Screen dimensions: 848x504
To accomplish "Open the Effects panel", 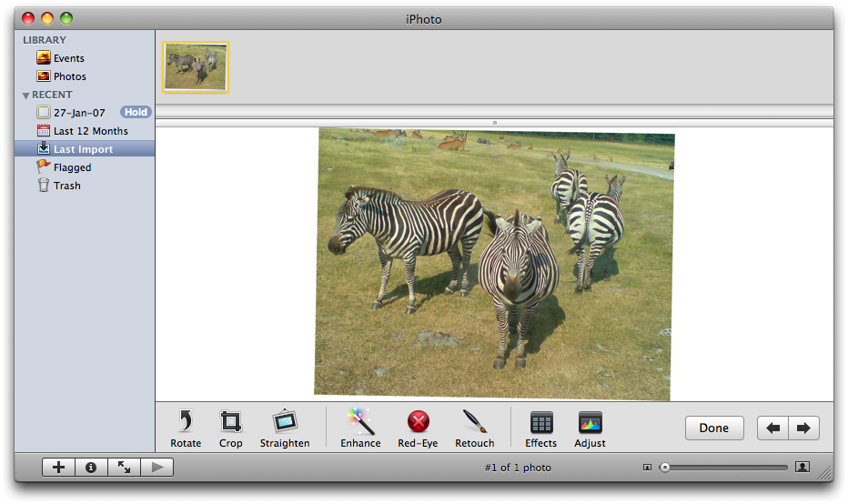I will pos(540,422).
